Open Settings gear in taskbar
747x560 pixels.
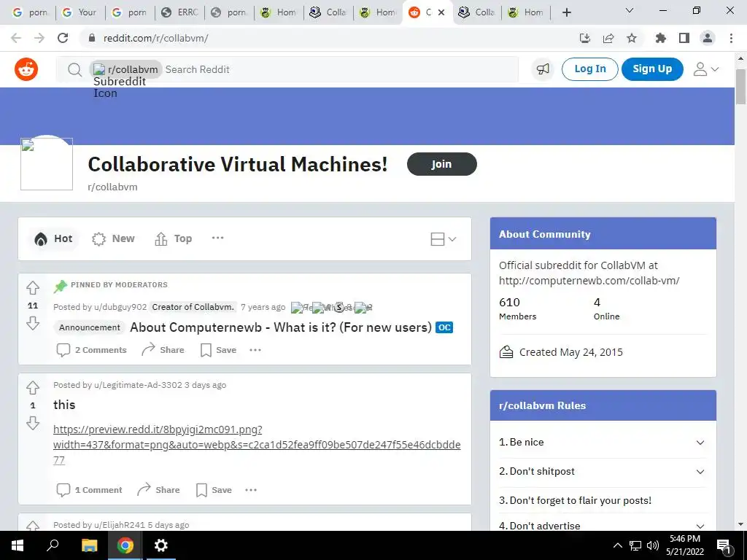pos(161,545)
